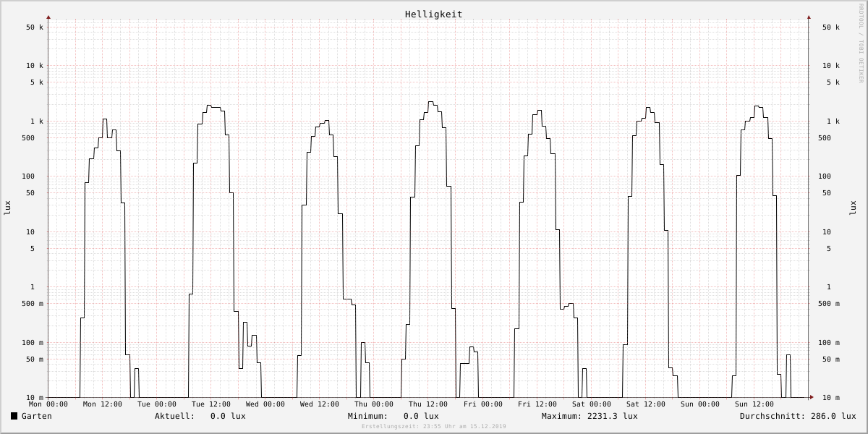868x434 pixels.
Task: Click the Thu 12:00 time axis label
Action: click(x=428, y=404)
